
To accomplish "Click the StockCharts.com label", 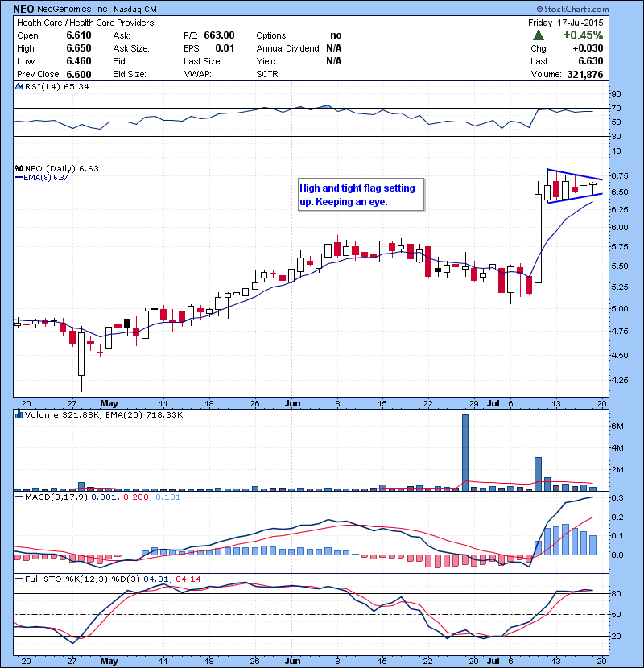I will tap(573, 9).
